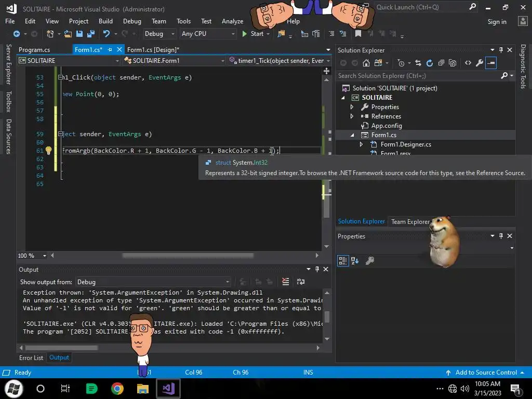This screenshot has width=532, height=399.
Task: Open the Tools menu
Action: pyautogui.click(x=183, y=21)
